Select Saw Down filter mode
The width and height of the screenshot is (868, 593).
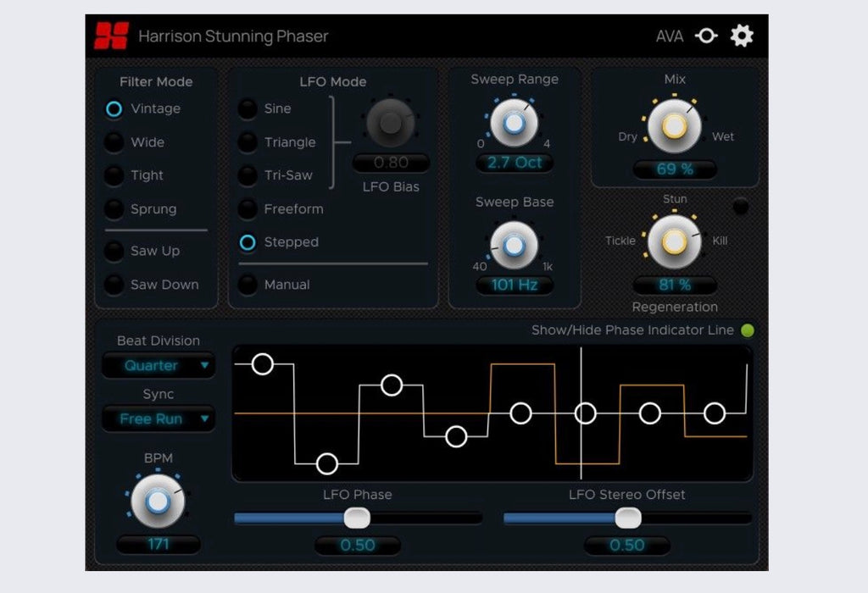pos(114,285)
